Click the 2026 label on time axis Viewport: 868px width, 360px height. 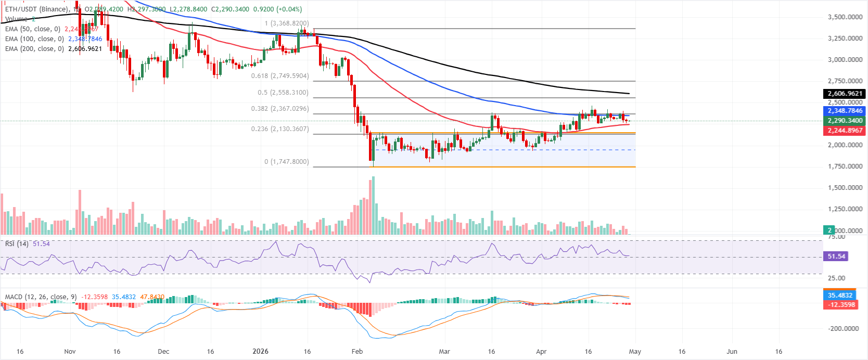(x=260, y=352)
